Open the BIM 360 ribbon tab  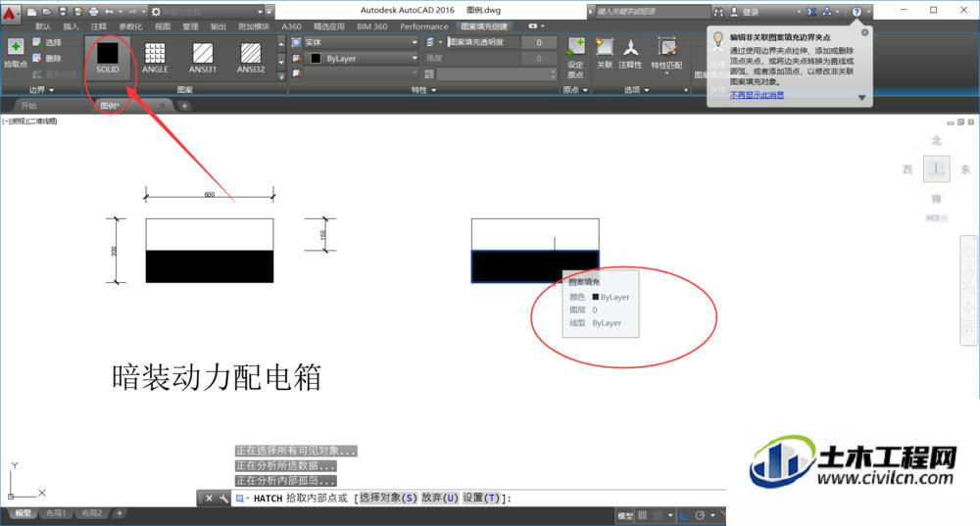tap(371, 26)
